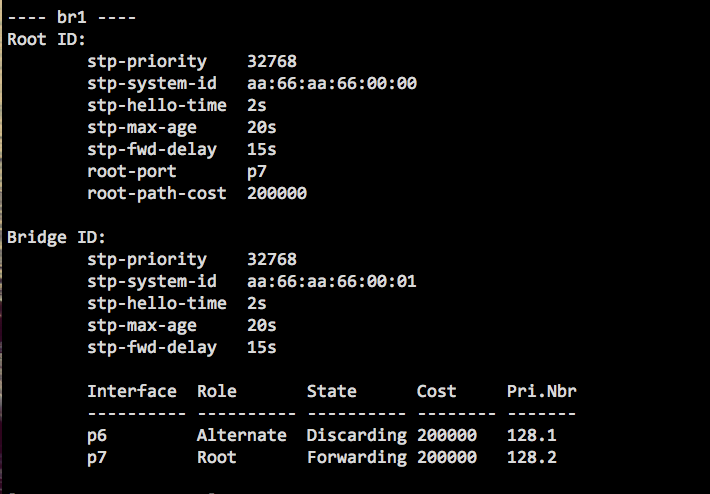
Task: Click root-path-cost value 200000
Action: point(277,193)
